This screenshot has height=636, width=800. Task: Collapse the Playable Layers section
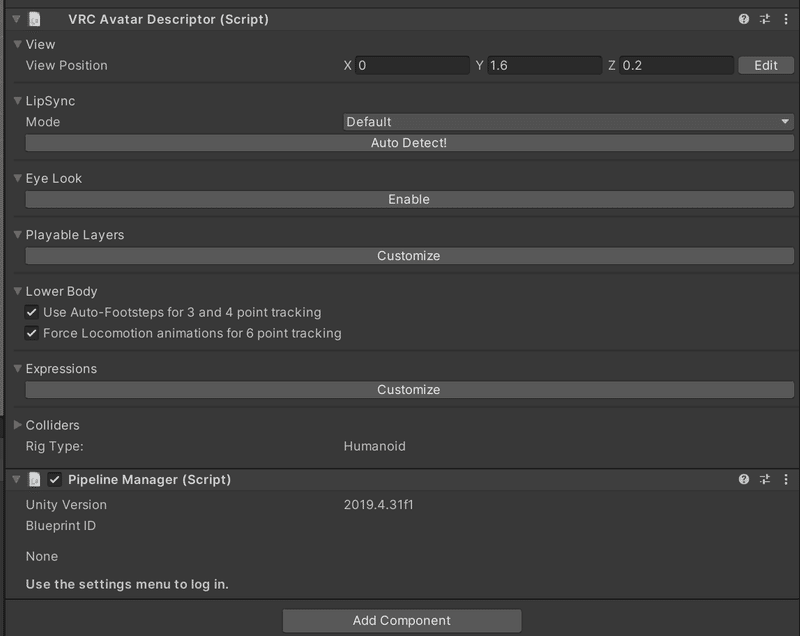click(x=17, y=235)
